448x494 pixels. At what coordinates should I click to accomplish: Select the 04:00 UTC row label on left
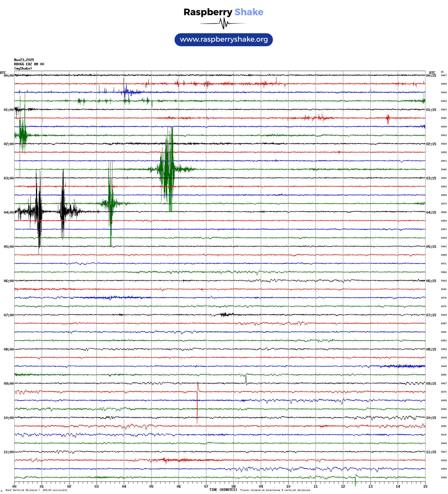[9, 212]
